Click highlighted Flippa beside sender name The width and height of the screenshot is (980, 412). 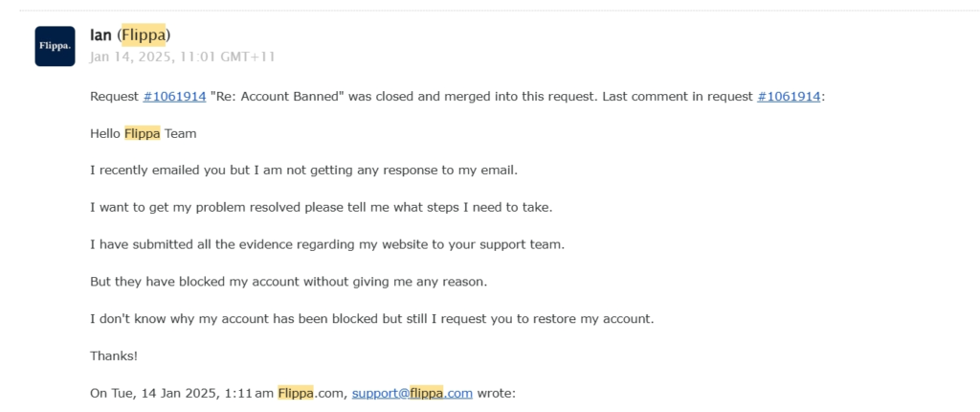(143, 35)
